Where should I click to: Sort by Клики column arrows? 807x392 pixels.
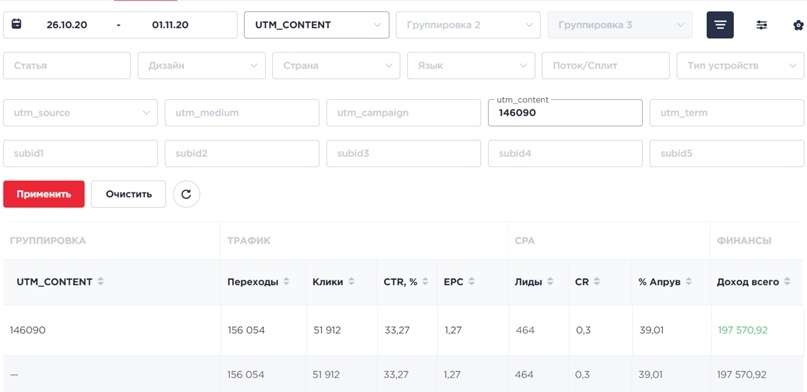tap(351, 281)
